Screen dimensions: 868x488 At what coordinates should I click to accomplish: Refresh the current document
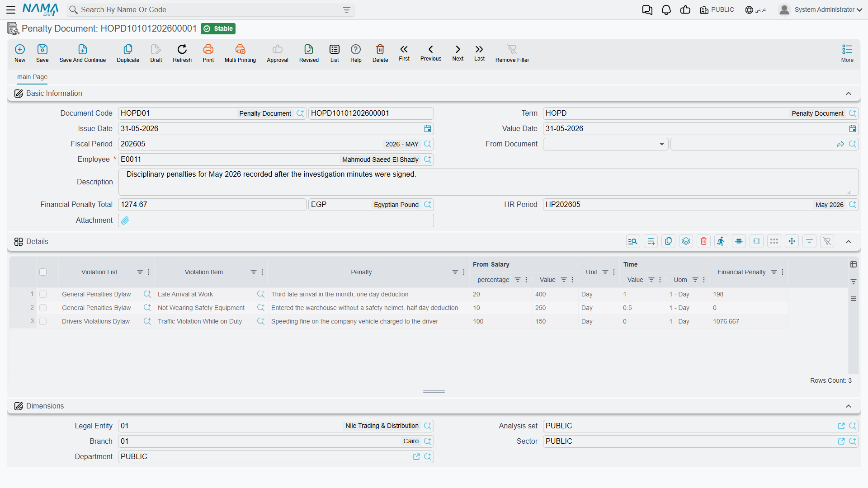pyautogui.click(x=182, y=53)
